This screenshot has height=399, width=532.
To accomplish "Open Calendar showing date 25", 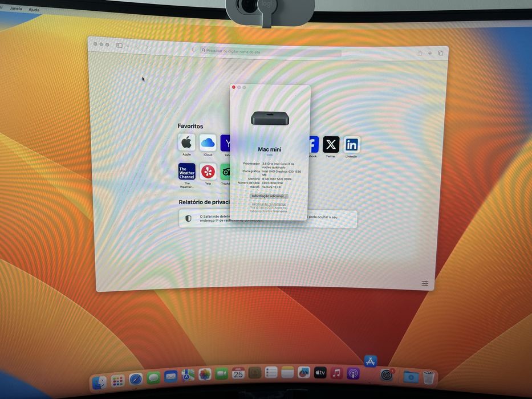I will 238,373.
